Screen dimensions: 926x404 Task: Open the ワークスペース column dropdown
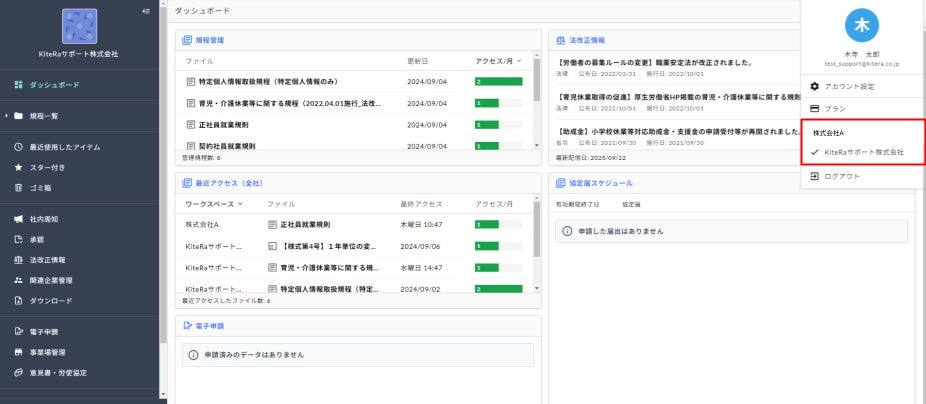(214, 204)
